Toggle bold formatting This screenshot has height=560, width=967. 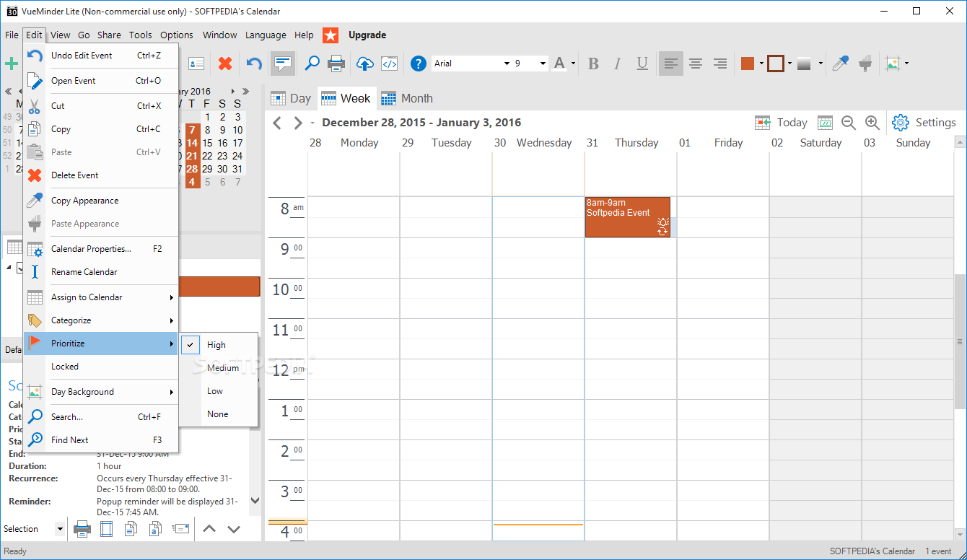[x=593, y=64]
